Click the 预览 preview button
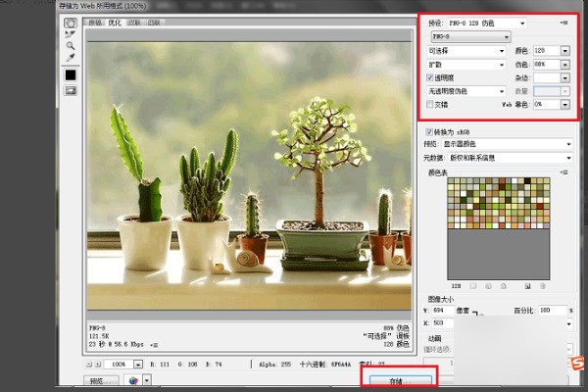The image size is (588, 392). [96, 380]
